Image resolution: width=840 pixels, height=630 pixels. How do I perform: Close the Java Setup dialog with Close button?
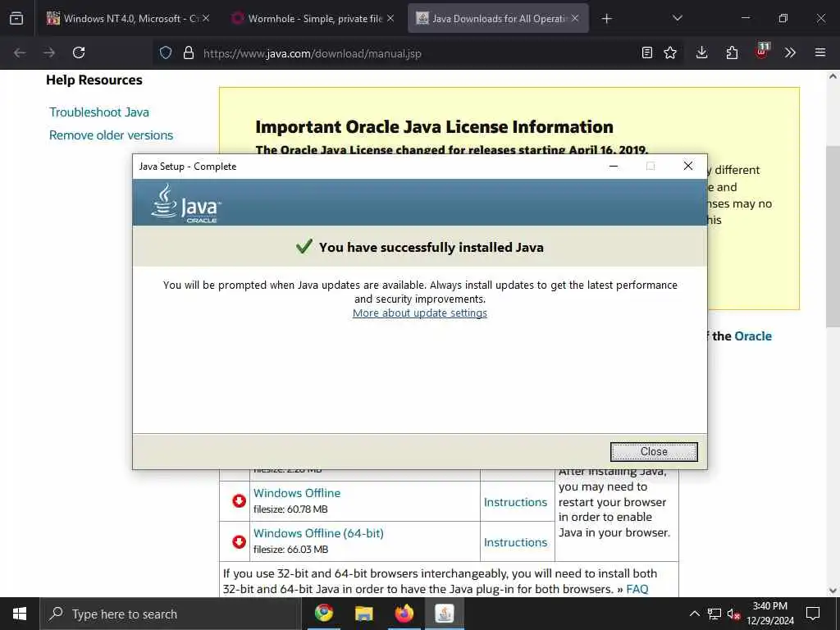[x=654, y=452]
